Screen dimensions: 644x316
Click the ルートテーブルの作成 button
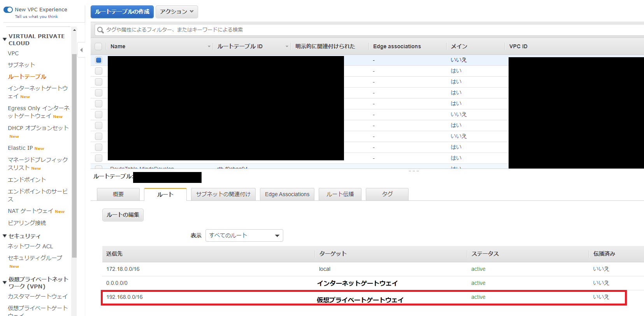click(x=122, y=12)
